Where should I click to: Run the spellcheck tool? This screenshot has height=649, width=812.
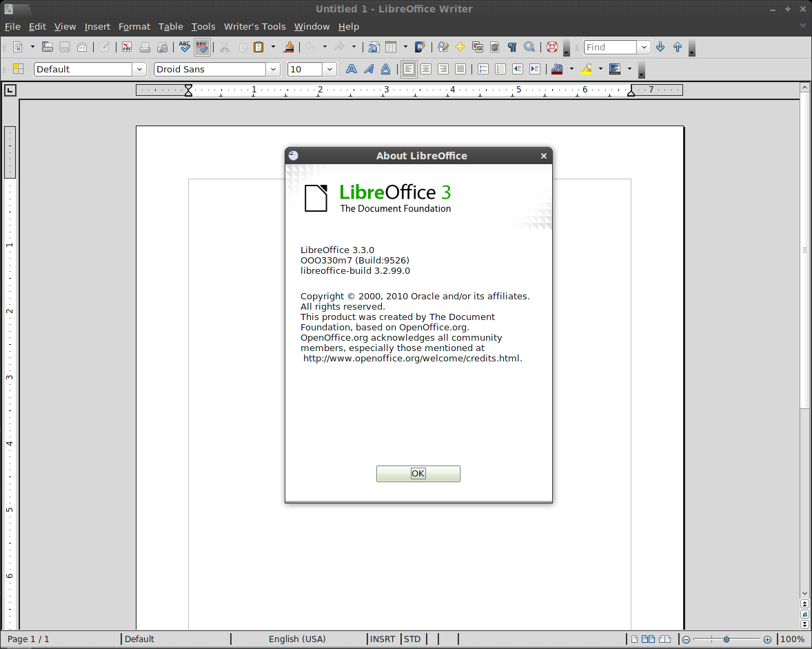tap(184, 47)
